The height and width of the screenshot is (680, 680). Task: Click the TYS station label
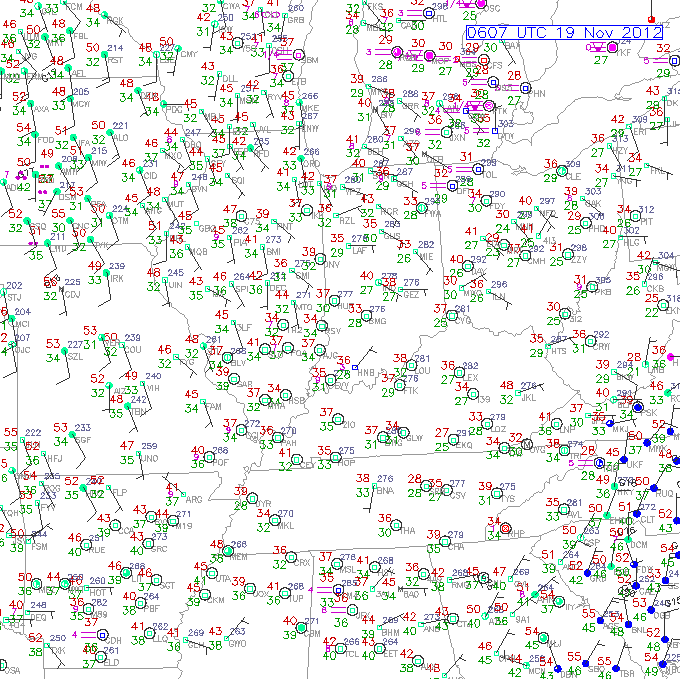508,499
